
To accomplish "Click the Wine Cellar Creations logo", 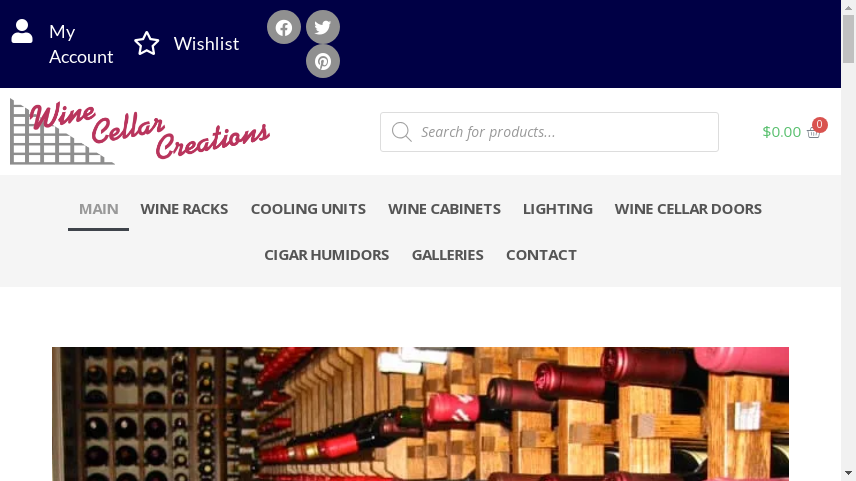I will tap(140, 132).
